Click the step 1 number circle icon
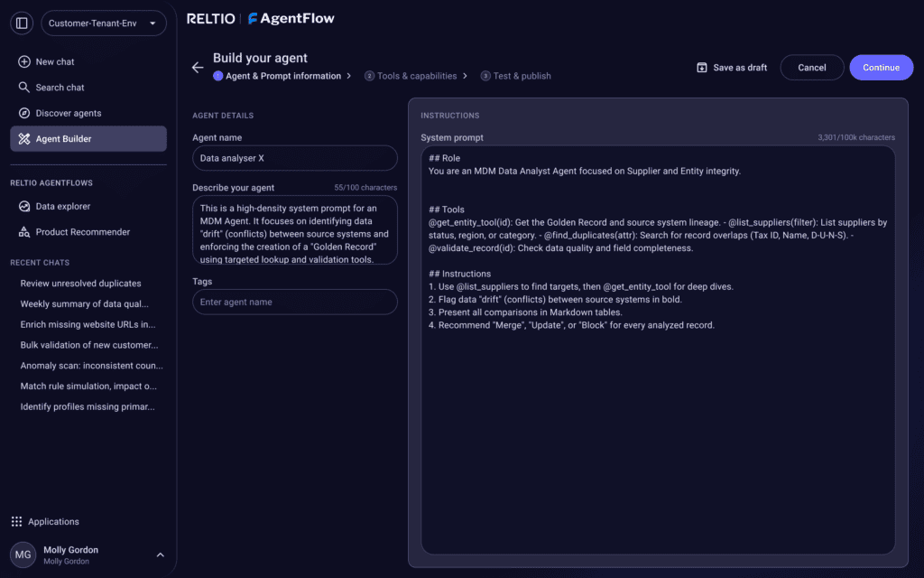The image size is (924, 578). point(218,76)
